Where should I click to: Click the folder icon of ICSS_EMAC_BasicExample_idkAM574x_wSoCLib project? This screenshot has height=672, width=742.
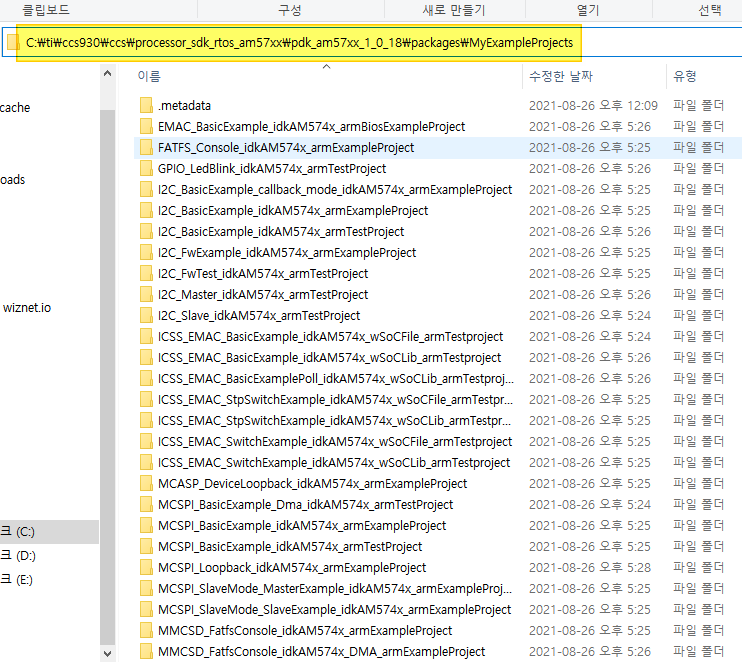click(146, 357)
